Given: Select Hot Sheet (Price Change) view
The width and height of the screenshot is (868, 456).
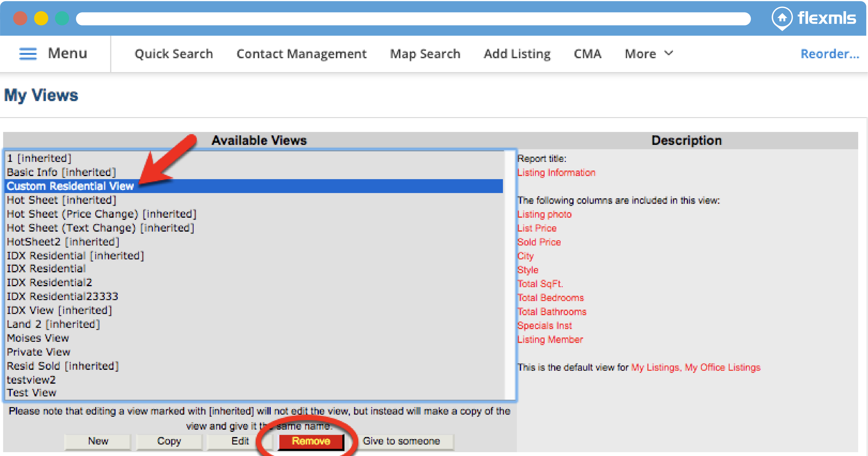Looking at the screenshot, I should pos(101,214).
